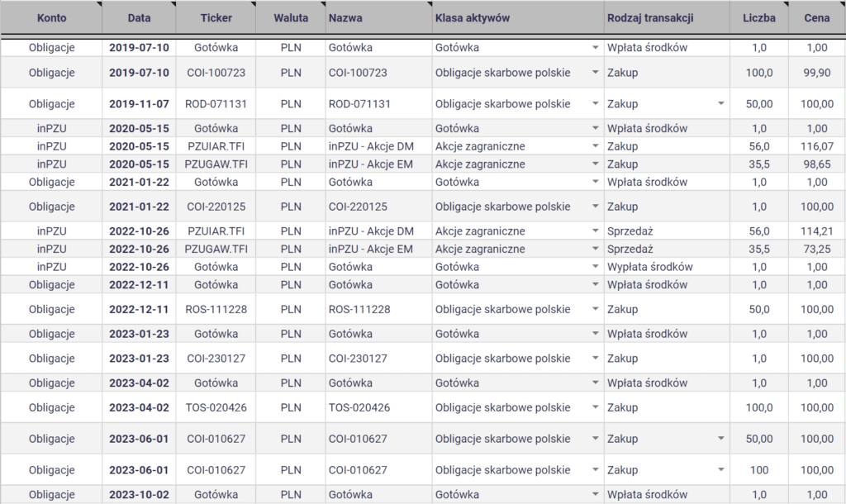Select the Rodzaj transakcji column header
Viewport: 846px width, 504px height.
649,17
